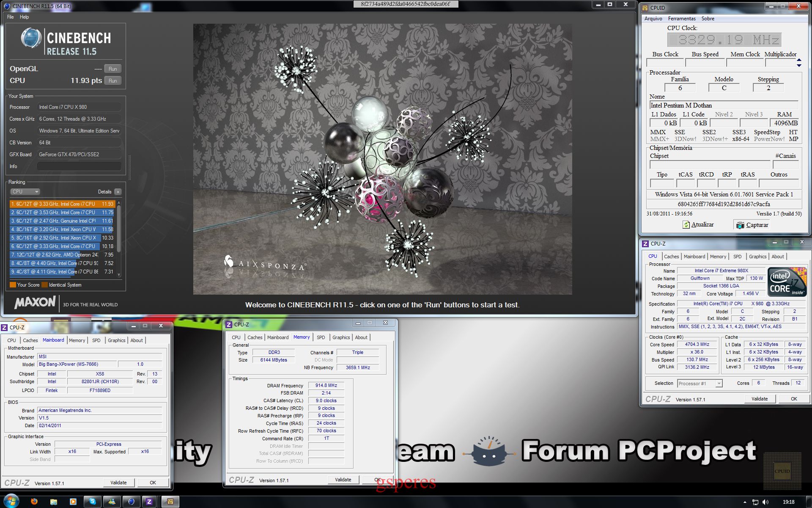
Task: Open the Arquivo menu in CPUID
Action: pyautogui.click(x=653, y=19)
